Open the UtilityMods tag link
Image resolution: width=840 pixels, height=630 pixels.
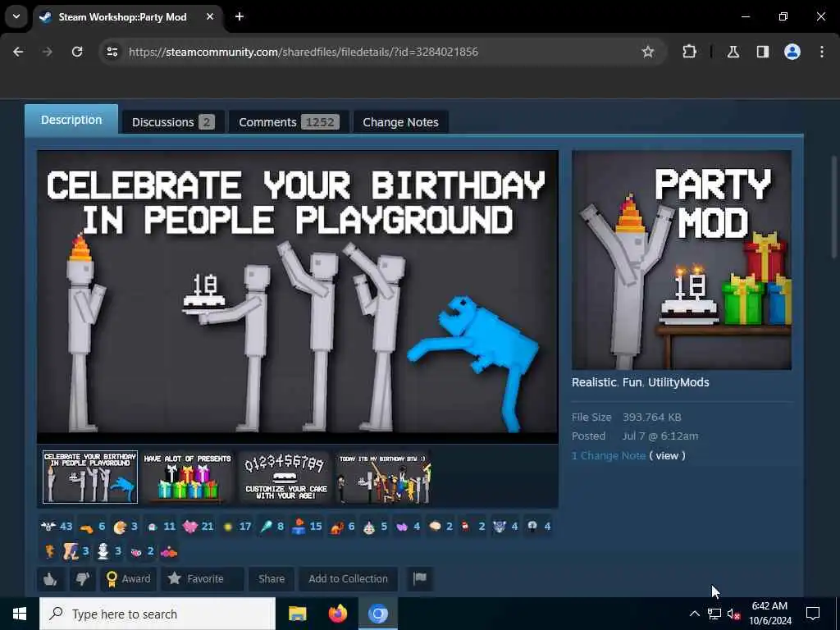pos(678,382)
